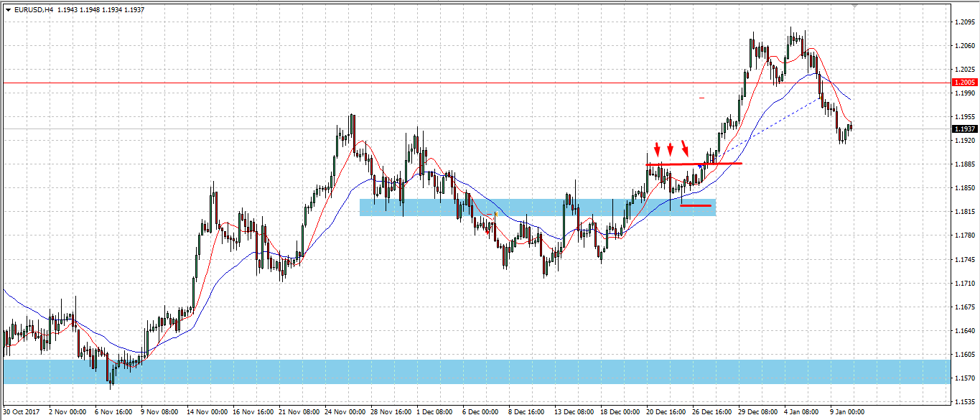Click the 28 Nov 16:00 time label

coord(391,412)
